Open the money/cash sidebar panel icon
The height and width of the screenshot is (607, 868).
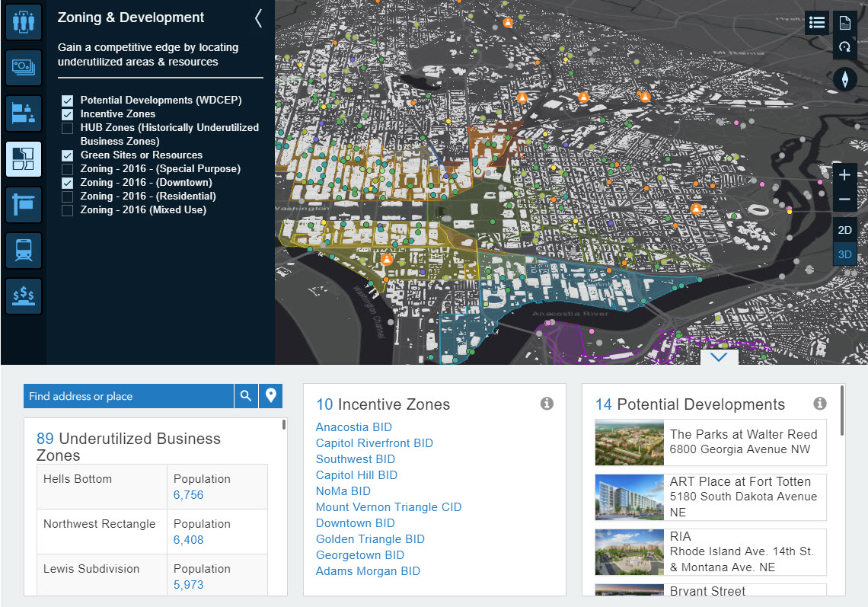pyautogui.click(x=24, y=68)
